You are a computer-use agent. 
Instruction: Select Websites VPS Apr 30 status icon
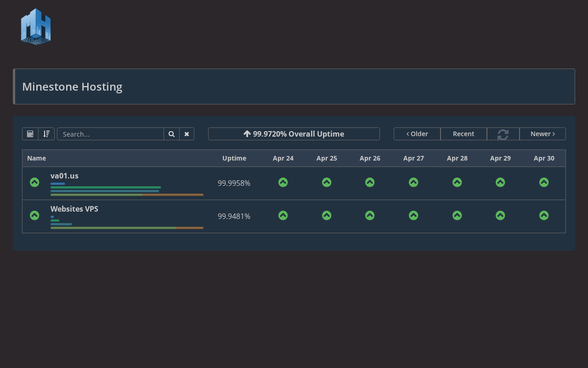pos(544,216)
